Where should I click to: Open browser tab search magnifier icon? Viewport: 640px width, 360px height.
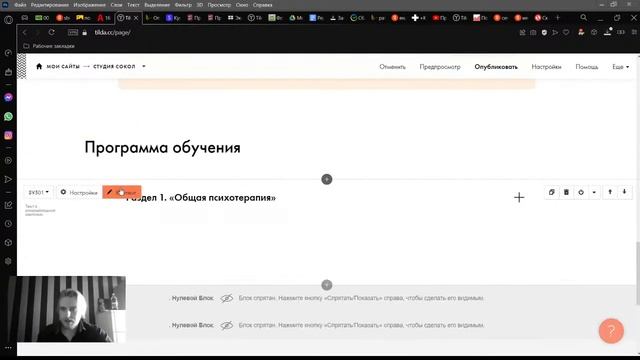[x=584, y=18]
